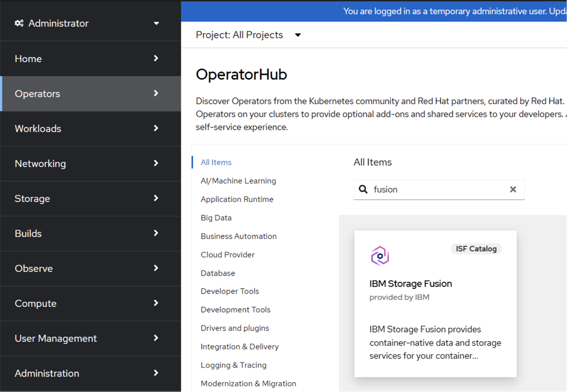Click the 'provided by IBM' text

(399, 298)
